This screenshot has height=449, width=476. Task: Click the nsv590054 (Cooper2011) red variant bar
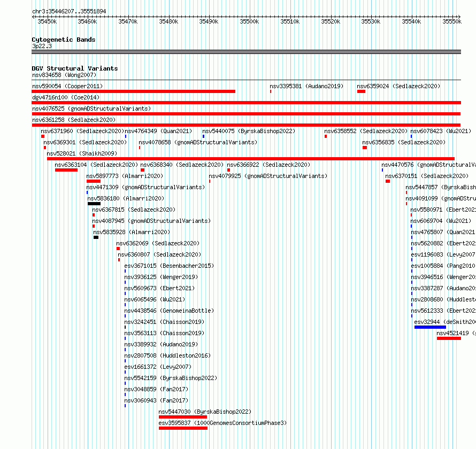coord(134,91)
